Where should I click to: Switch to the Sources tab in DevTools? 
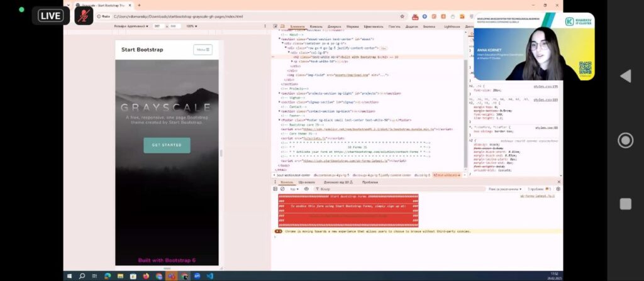pos(335,26)
